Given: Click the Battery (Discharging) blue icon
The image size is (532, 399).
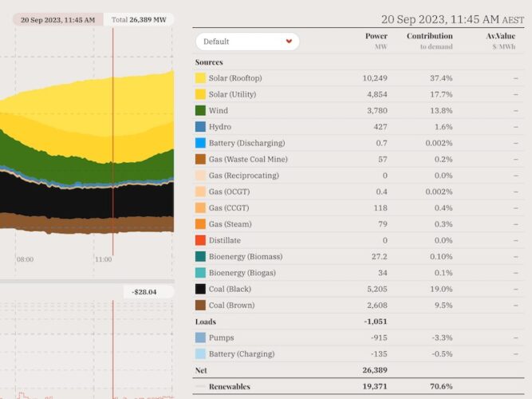Looking at the screenshot, I should (x=201, y=143).
